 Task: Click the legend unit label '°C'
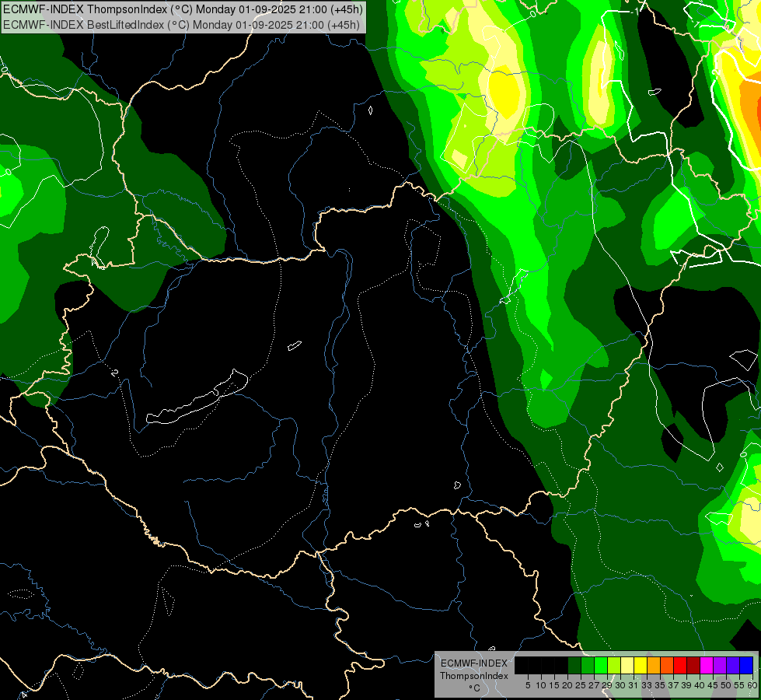coord(475,688)
